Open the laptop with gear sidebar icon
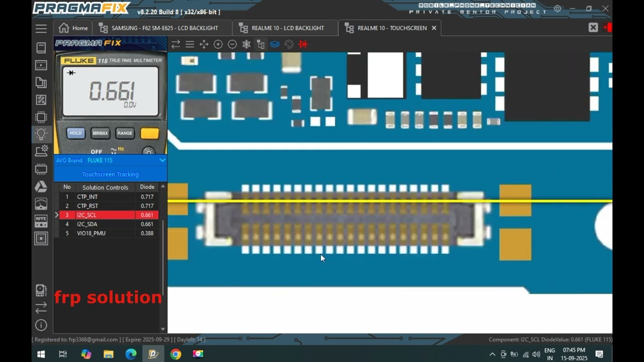 [41, 151]
